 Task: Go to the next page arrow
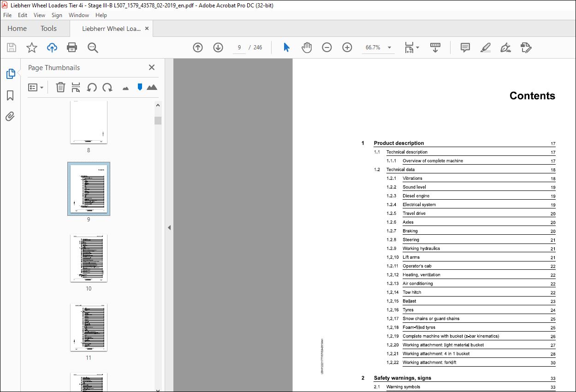[x=218, y=48]
